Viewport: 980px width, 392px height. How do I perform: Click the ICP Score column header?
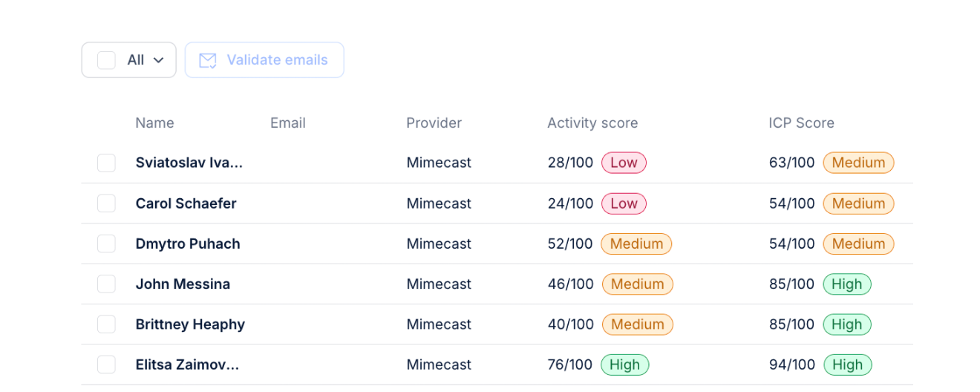click(802, 123)
